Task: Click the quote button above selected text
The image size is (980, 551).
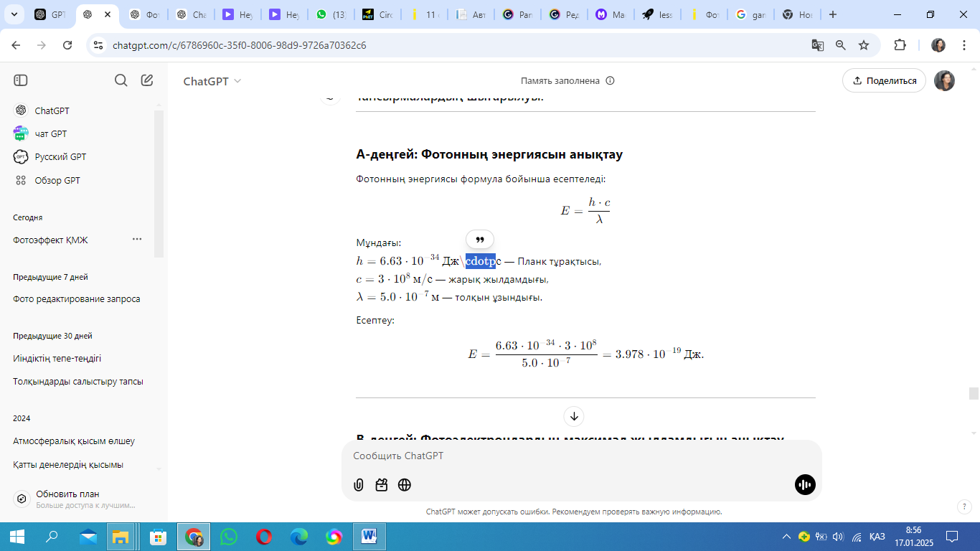Action: coord(480,240)
